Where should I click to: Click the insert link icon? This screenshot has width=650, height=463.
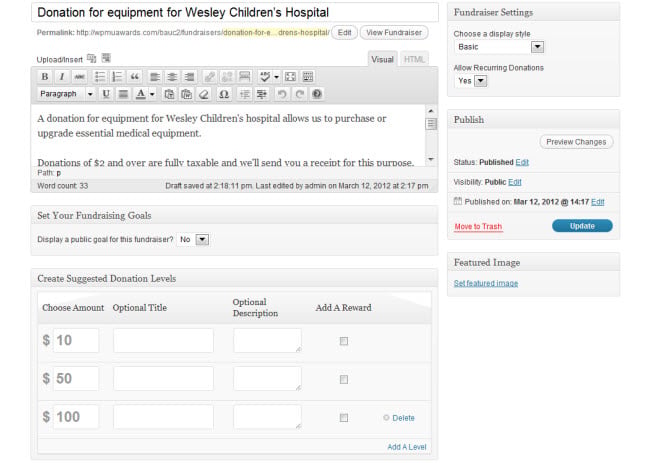[210, 77]
